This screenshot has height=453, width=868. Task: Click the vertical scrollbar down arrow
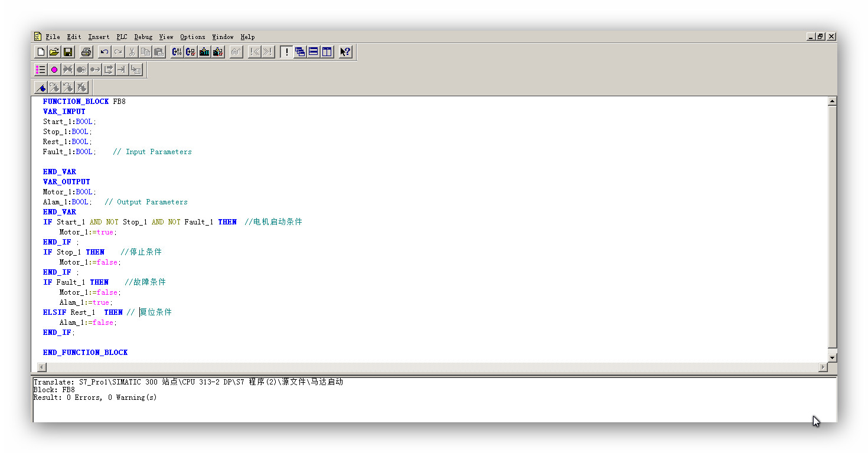(x=832, y=357)
